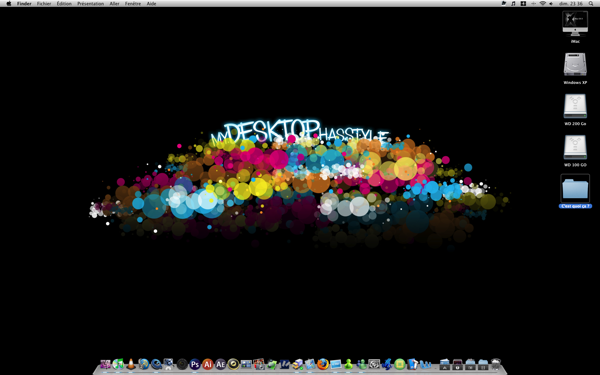Launch VLC traffic cone icon
This screenshot has height=375, width=600.
coord(131,364)
